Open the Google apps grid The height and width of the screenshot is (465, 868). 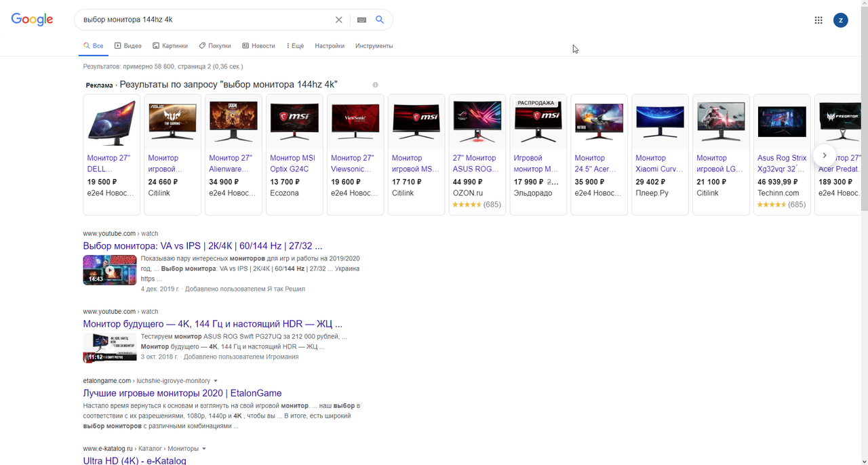click(818, 20)
